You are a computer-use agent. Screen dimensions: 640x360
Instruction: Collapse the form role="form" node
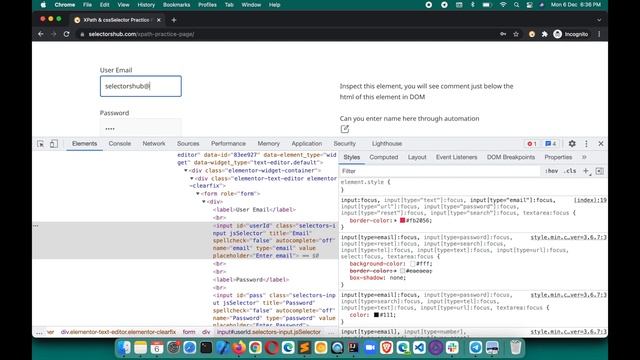198,194
